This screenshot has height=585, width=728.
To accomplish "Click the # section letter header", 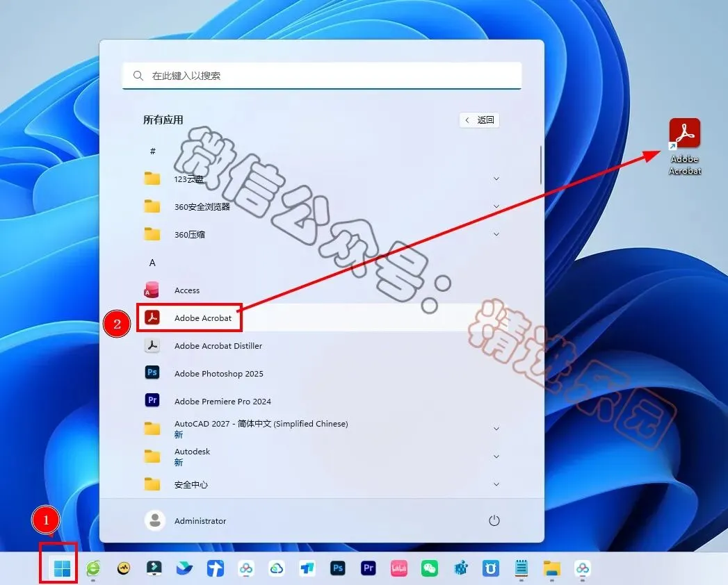I will [x=152, y=151].
